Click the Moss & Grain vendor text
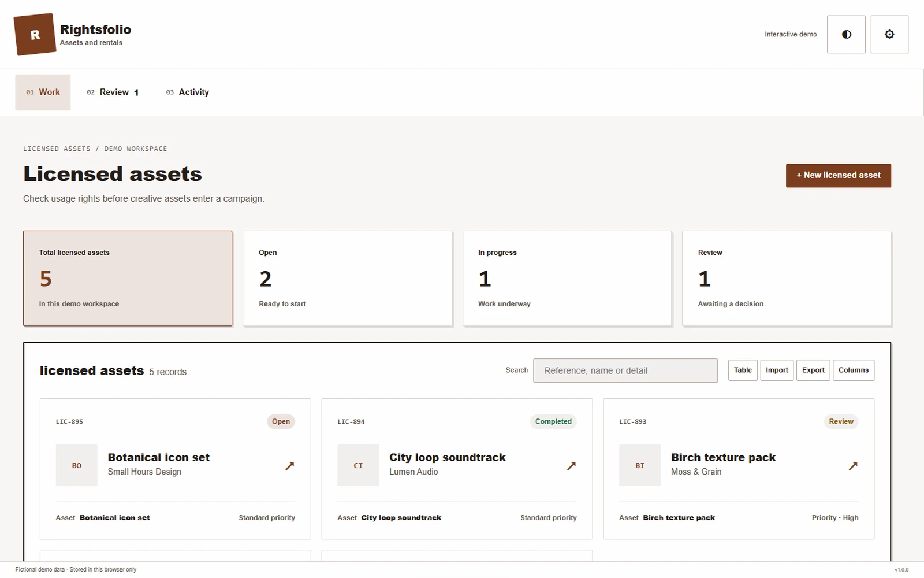This screenshot has width=924, height=578. coord(696,472)
